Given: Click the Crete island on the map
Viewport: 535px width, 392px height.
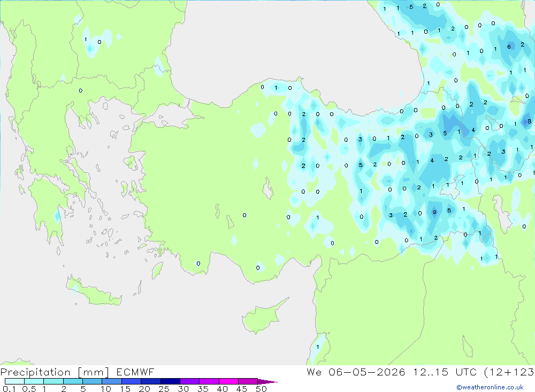Looking at the screenshot, I should 94,293.
